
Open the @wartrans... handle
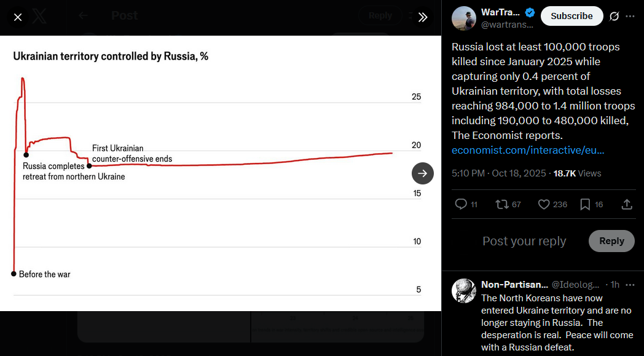tap(507, 25)
